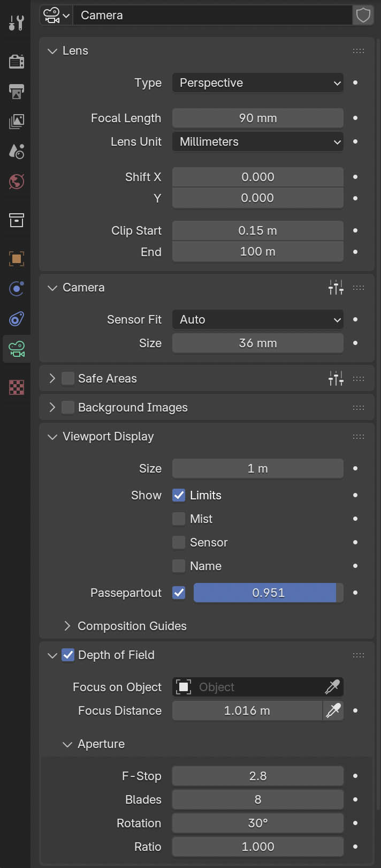This screenshot has width=381, height=868.
Task: Toggle the fake user shield icon
Action: click(x=363, y=15)
